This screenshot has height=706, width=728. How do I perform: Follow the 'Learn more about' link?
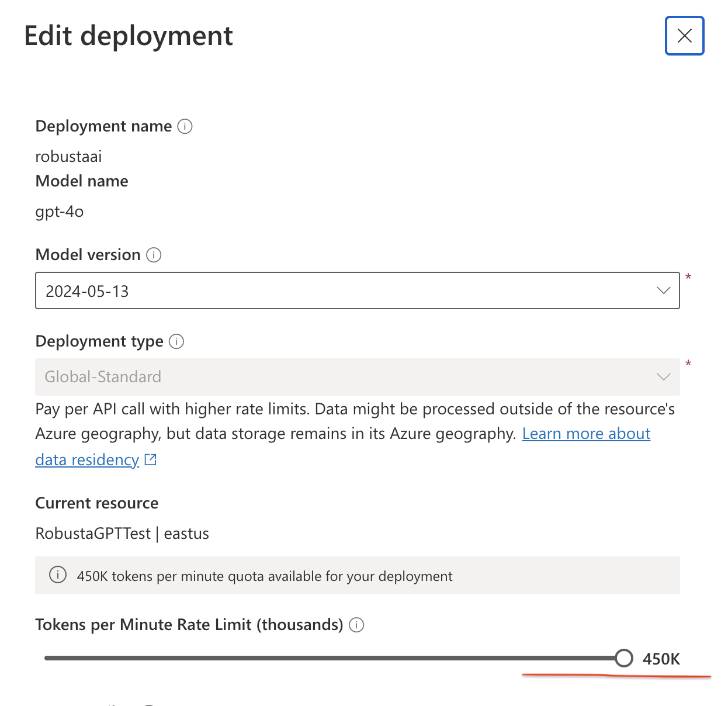(586, 434)
